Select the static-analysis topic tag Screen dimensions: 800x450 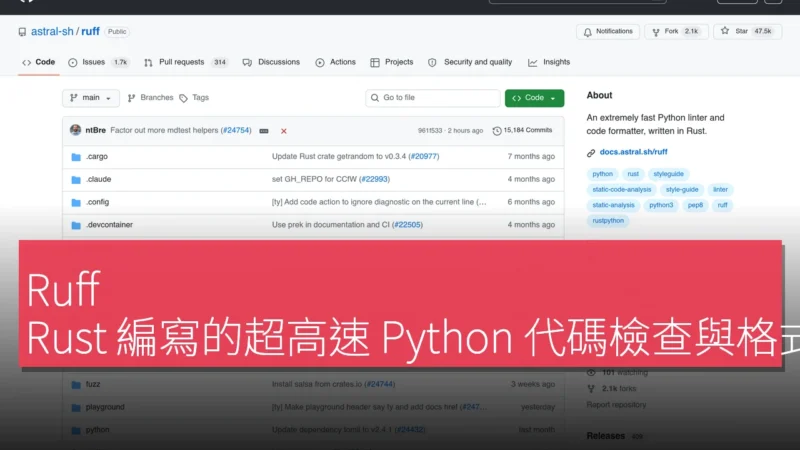[613, 205]
